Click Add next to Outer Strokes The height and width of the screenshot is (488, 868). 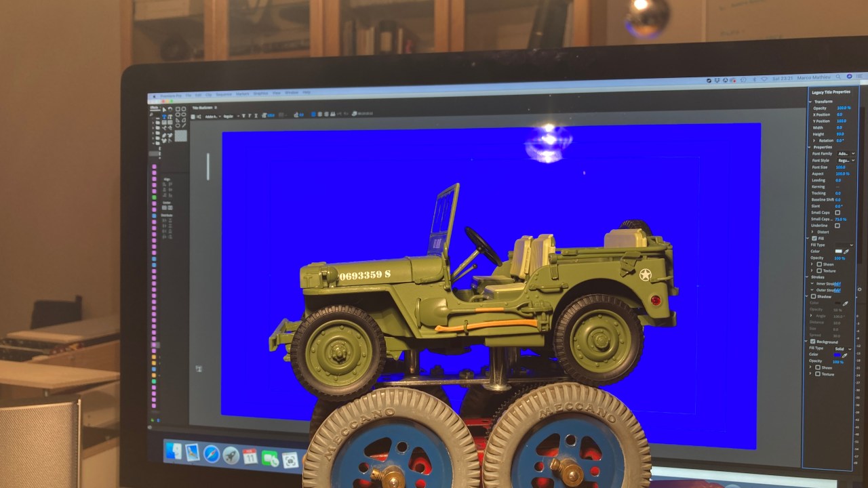pos(837,290)
